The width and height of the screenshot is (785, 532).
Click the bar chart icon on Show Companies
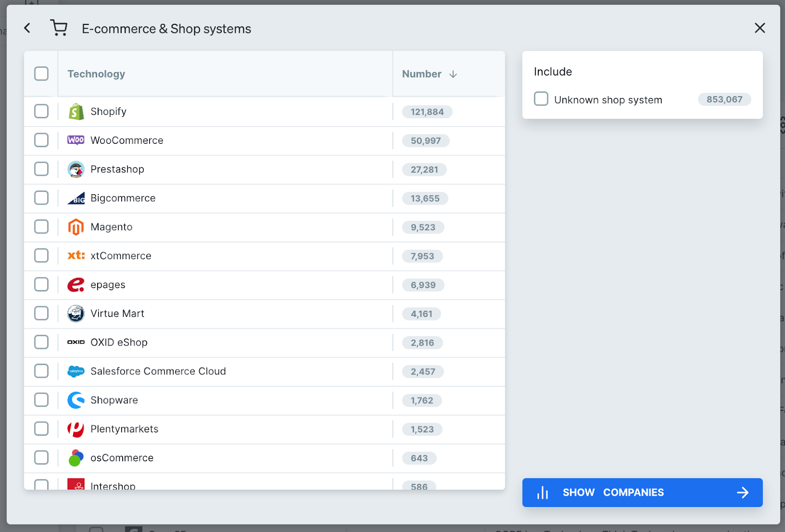point(543,492)
